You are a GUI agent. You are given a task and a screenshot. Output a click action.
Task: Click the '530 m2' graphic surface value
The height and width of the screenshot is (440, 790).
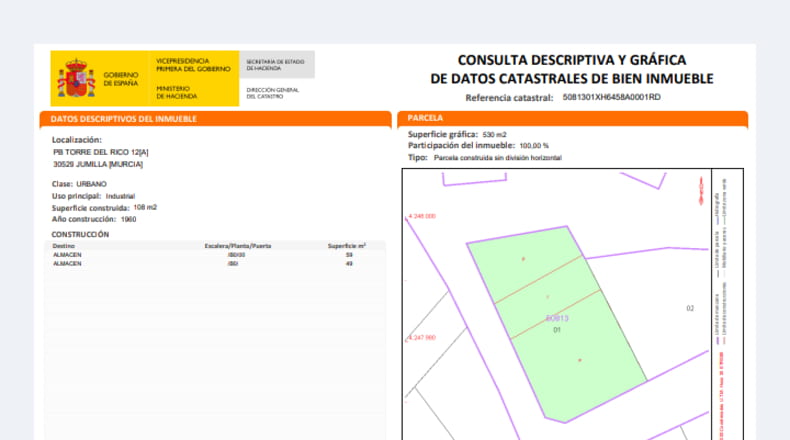tap(494, 135)
